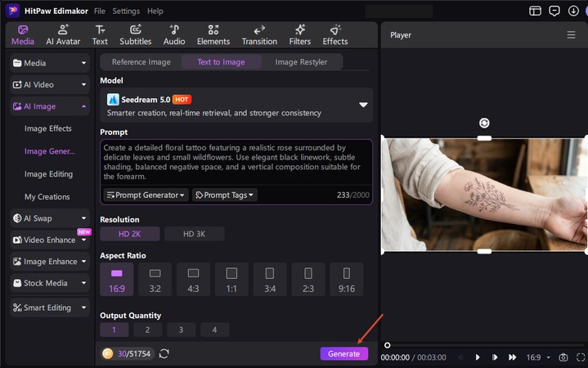Open the Settings menu
This screenshot has width=588, height=368.
pyautogui.click(x=126, y=11)
